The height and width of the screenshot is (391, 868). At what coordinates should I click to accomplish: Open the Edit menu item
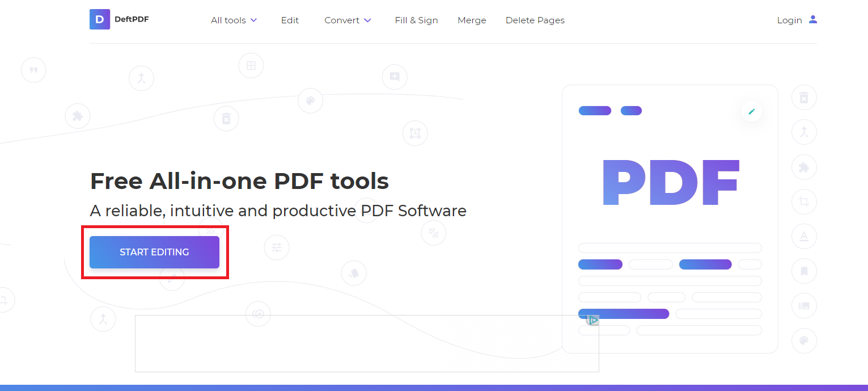tap(290, 20)
